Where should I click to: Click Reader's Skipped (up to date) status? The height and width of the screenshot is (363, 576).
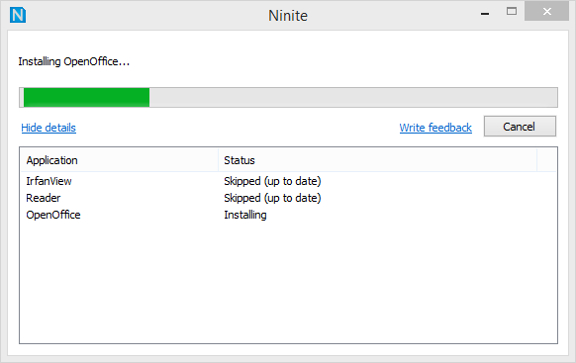coord(273,198)
